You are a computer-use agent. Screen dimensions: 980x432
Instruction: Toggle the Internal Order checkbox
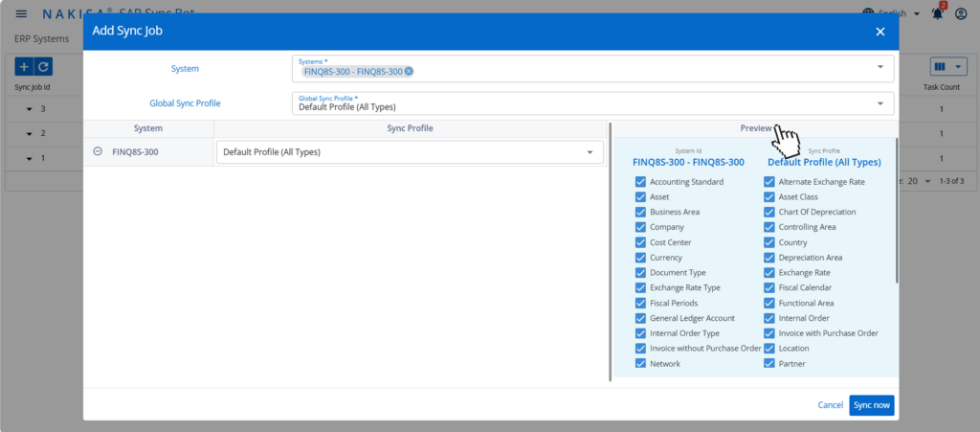coord(769,318)
